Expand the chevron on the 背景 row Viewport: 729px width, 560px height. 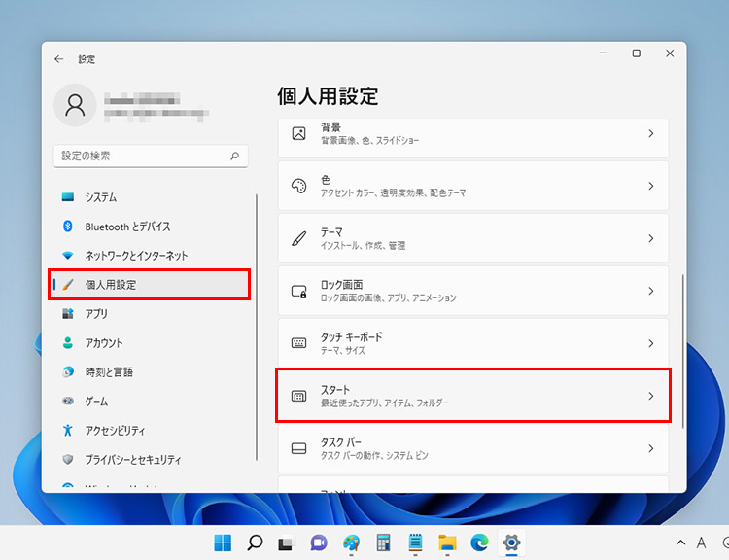coord(650,133)
